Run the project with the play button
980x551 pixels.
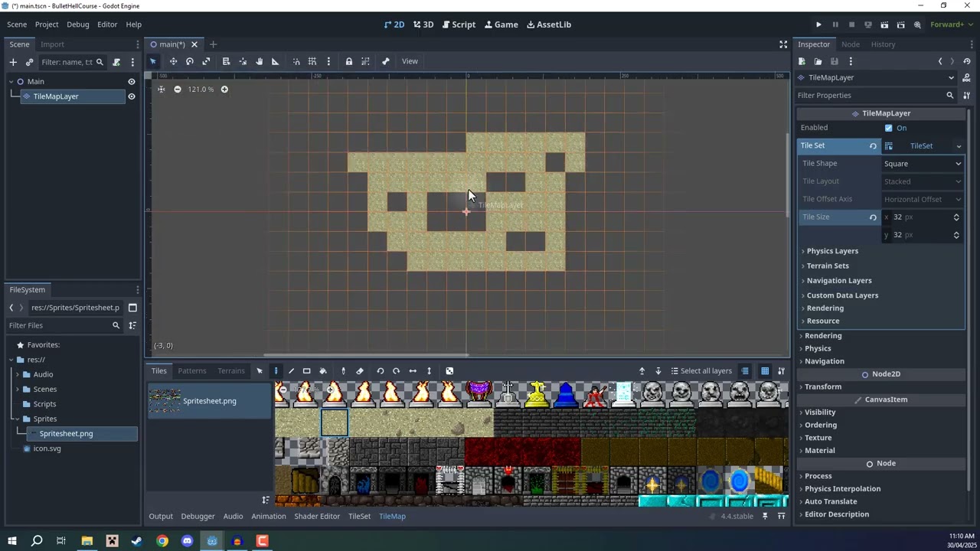818,24
